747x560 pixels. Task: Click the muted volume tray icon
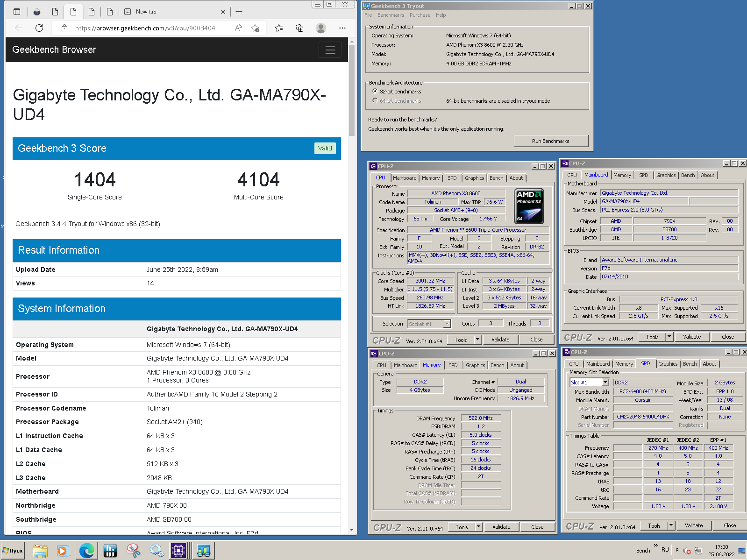(x=687, y=551)
